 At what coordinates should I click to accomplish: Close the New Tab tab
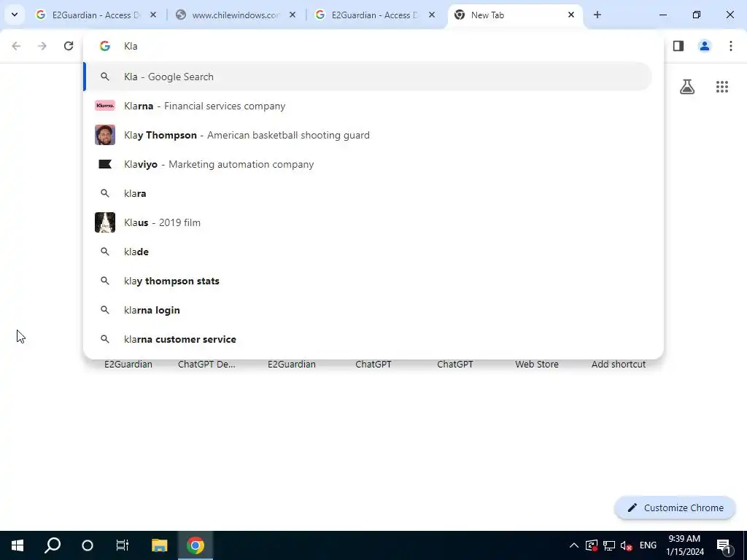[x=571, y=15]
